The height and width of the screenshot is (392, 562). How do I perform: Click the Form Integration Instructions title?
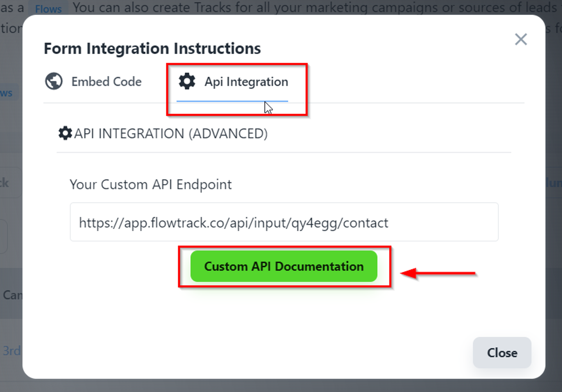(152, 49)
